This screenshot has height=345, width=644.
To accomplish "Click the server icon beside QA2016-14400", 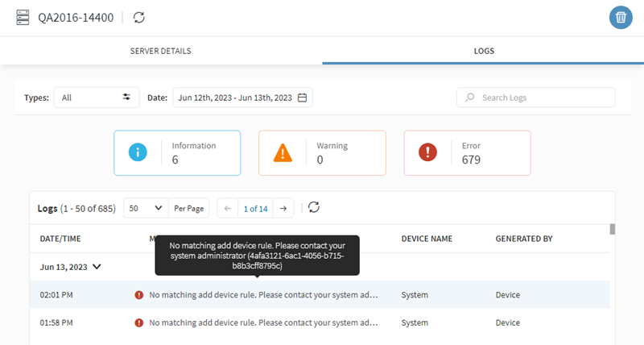I will click(x=23, y=17).
